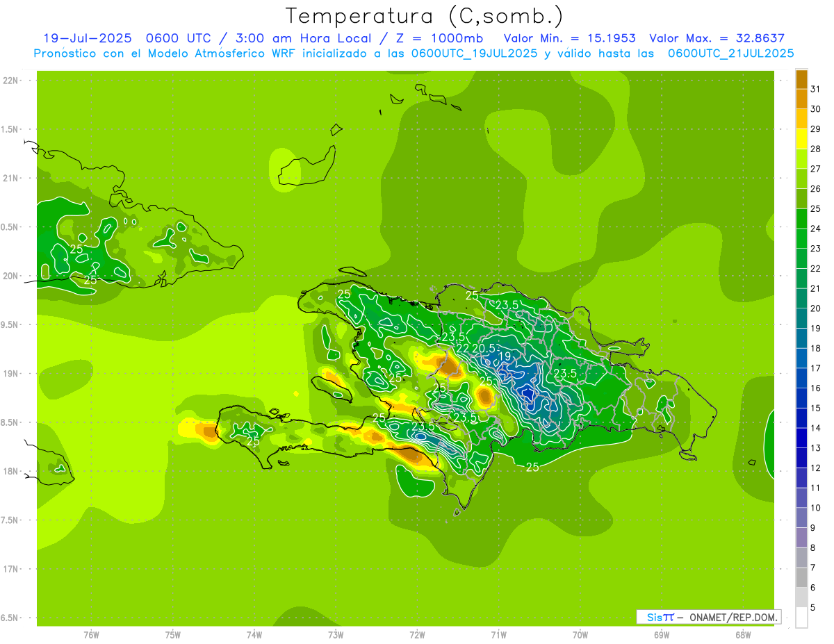Screen dimensions: 834x644
Task: Click the '68W' longitude axis label
Action: pyautogui.click(x=742, y=635)
